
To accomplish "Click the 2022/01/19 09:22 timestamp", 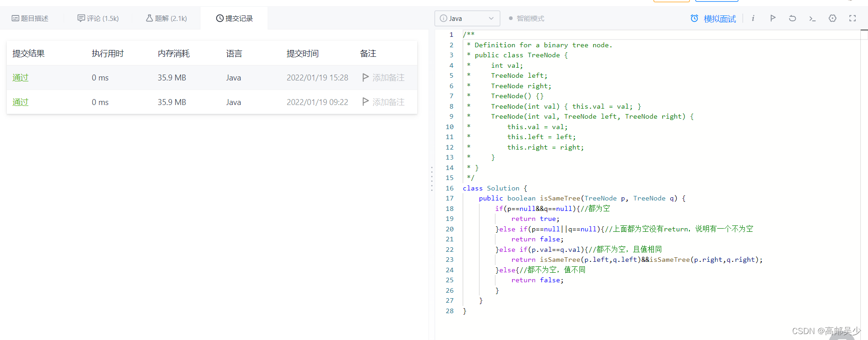I will [317, 102].
